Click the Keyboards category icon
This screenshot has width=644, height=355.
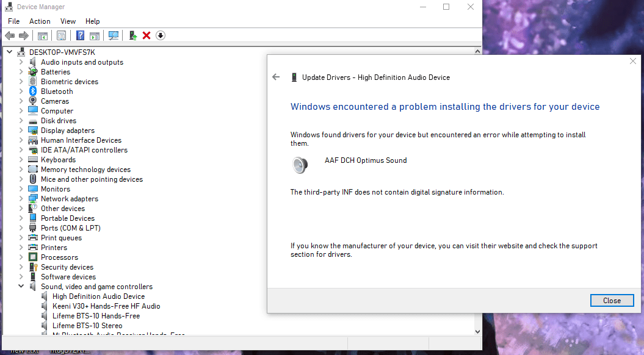pyautogui.click(x=33, y=160)
